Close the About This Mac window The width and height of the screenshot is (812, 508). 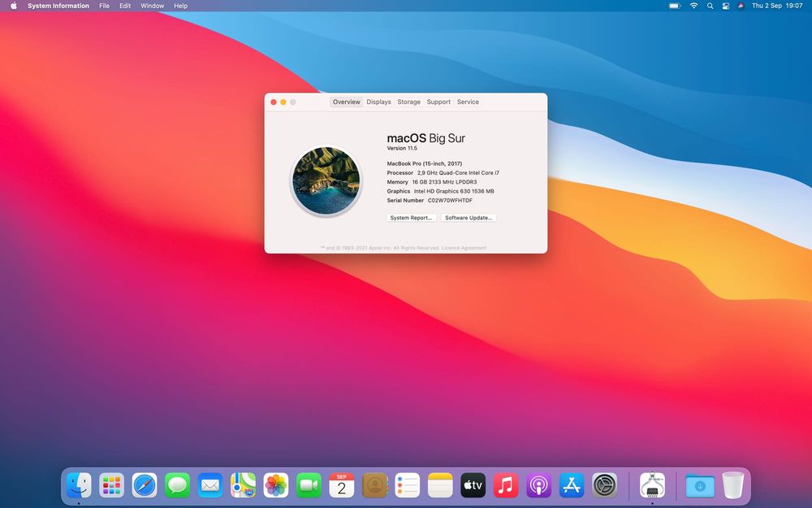pos(274,102)
